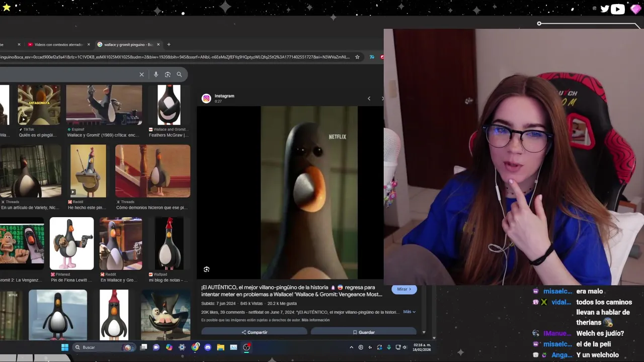This screenshot has height=362, width=644.
Task: Open Google Lens image search icon
Action: [x=168, y=74]
